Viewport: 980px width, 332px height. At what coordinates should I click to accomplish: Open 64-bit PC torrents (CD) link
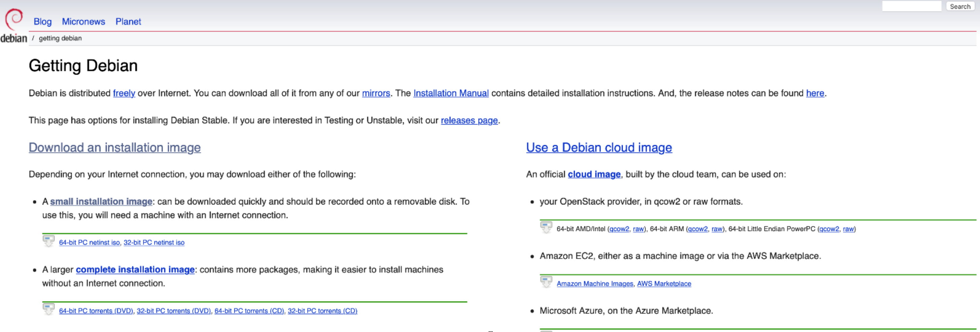[x=249, y=311]
